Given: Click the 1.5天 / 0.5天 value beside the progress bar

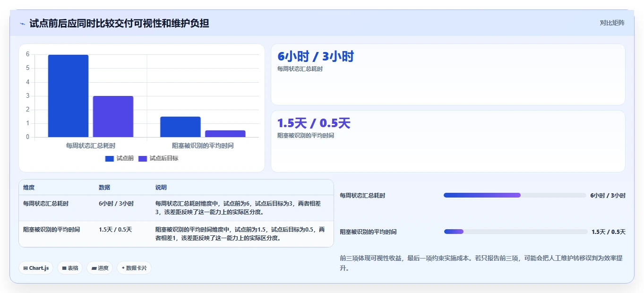Looking at the screenshot, I should [x=609, y=232].
